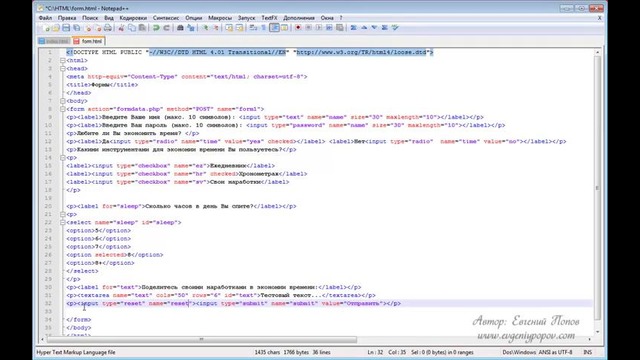Click 'ANSI as UTF-8' encoding status text

556,352
